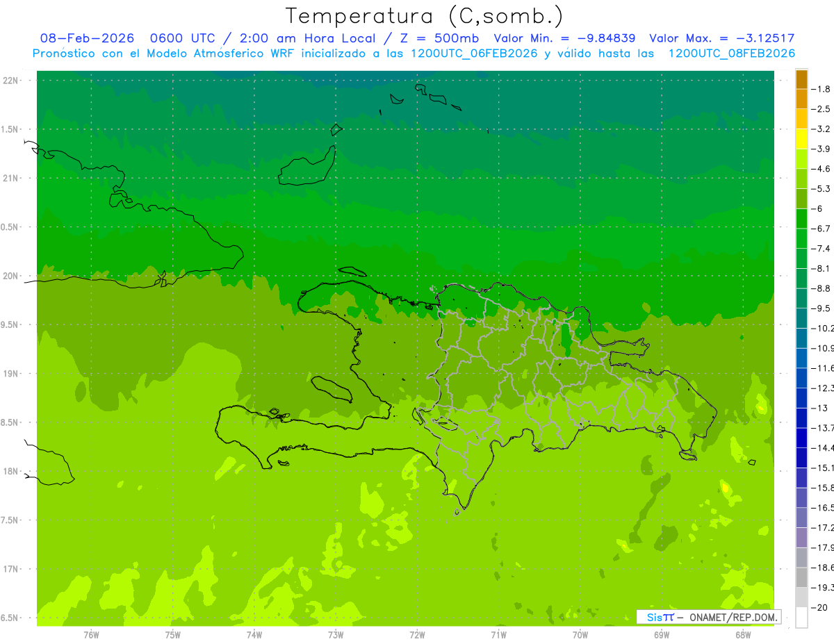Click the "-7.4" colorbar label

point(821,248)
